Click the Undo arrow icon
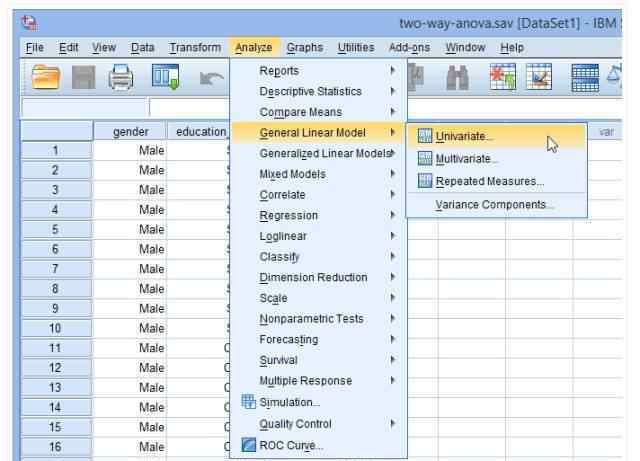Viewport: 640px width, 461px height. tap(211, 78)
